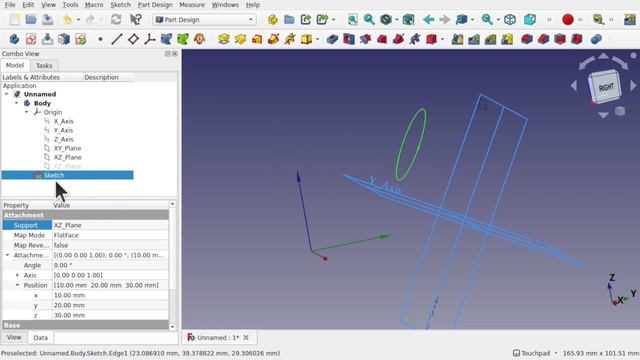
Task: Click the z position 30.00 mm field
Action: coord(110,315)
